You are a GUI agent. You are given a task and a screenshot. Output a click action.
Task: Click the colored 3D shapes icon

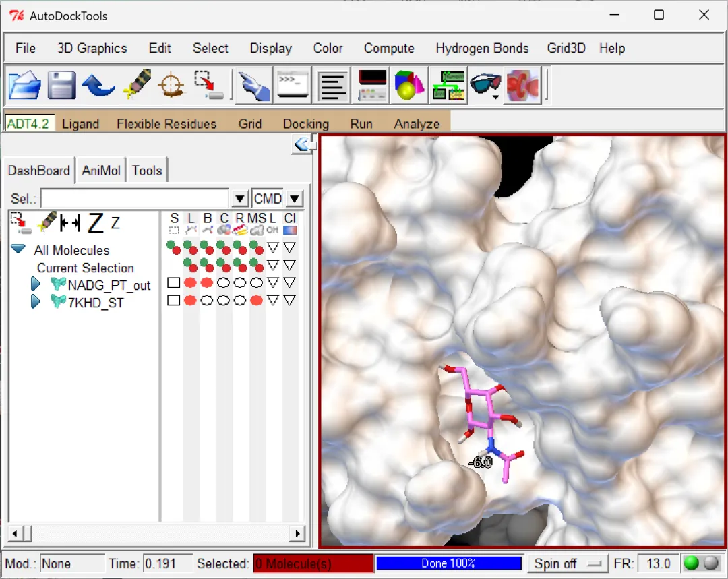tap(408, 85)
